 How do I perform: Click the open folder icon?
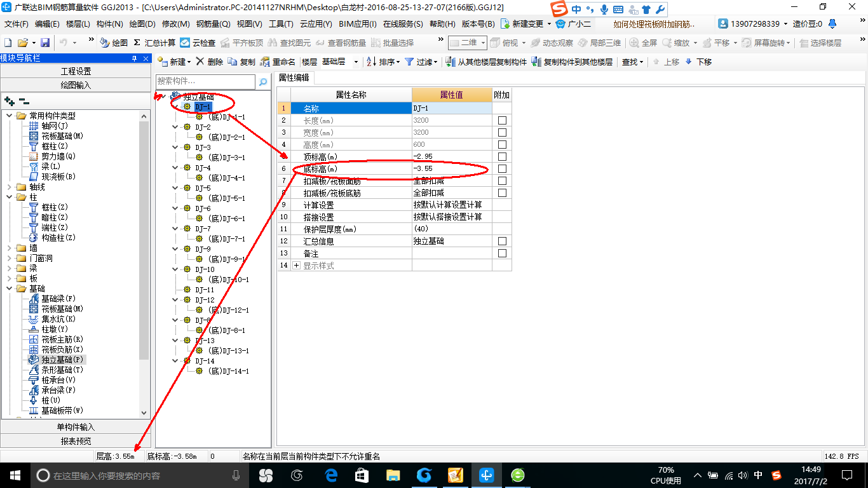(22, 43)
